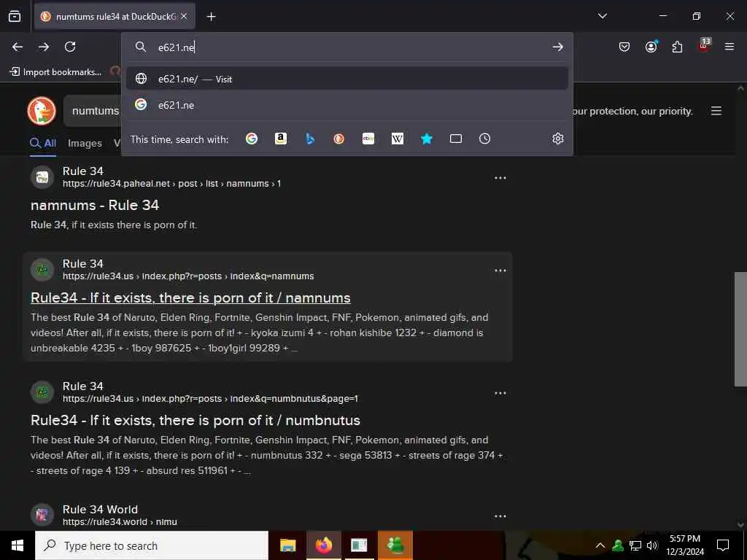Show hidden system tray icons
The width and height of the screenshot is (747, 560).
coord(600,545)
